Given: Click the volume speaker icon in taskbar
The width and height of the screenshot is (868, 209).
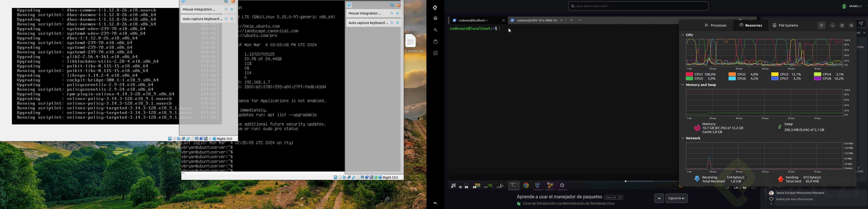Looking at the screenshot, I should [x=460, y=187].
